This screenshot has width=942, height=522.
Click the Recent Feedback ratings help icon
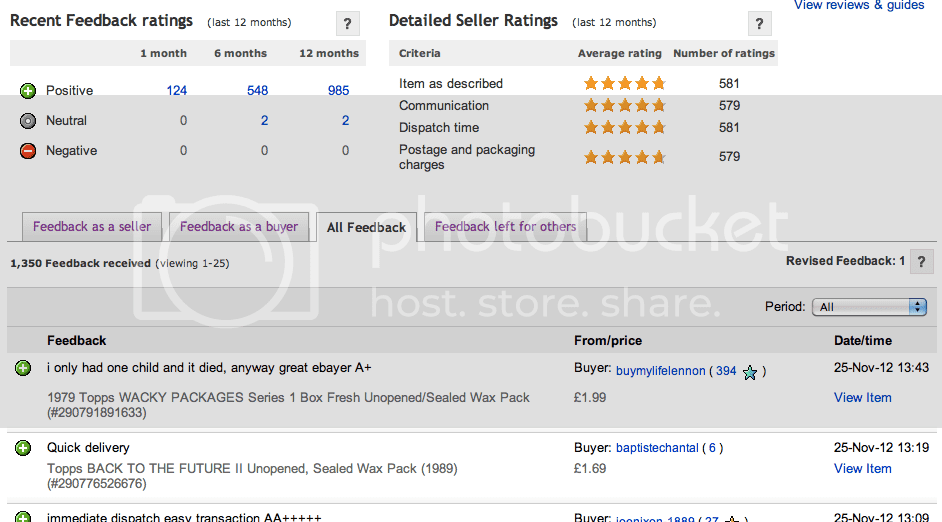click(x=346, y=25)
